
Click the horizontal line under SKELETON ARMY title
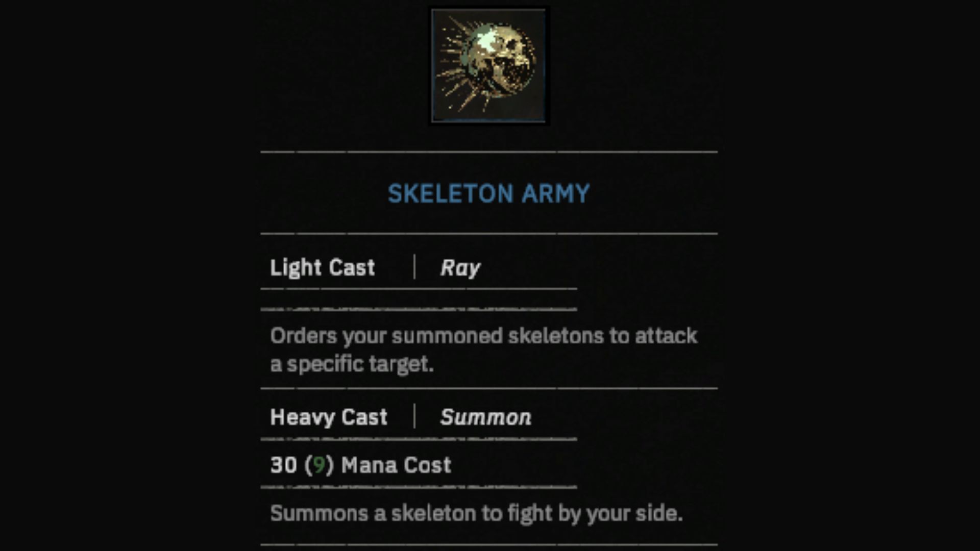(489, 234)
